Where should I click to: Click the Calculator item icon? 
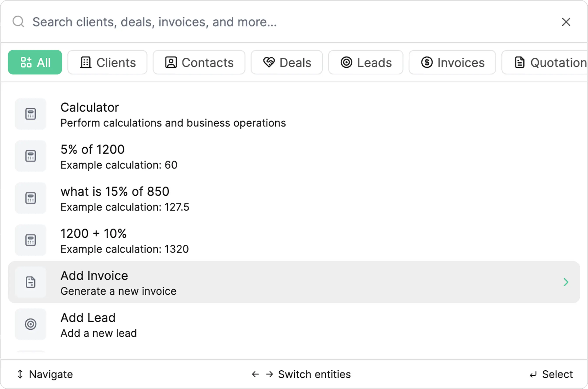click(30, 114)
